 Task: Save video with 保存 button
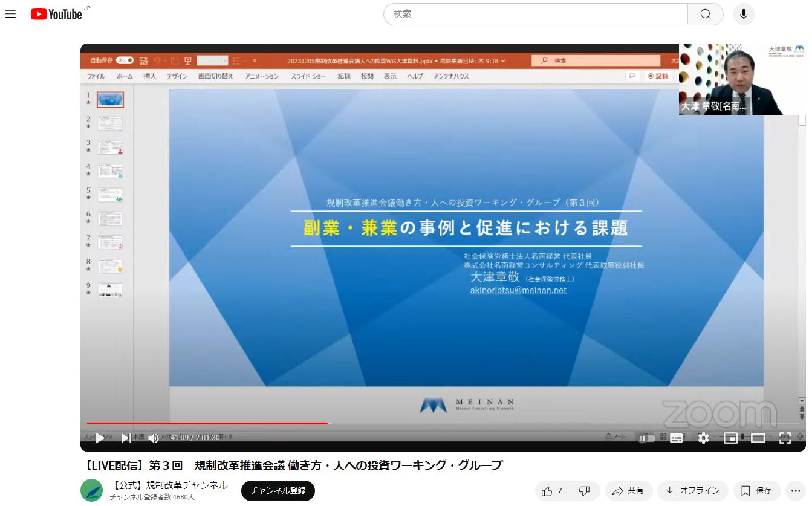click(x=757, y=491)
